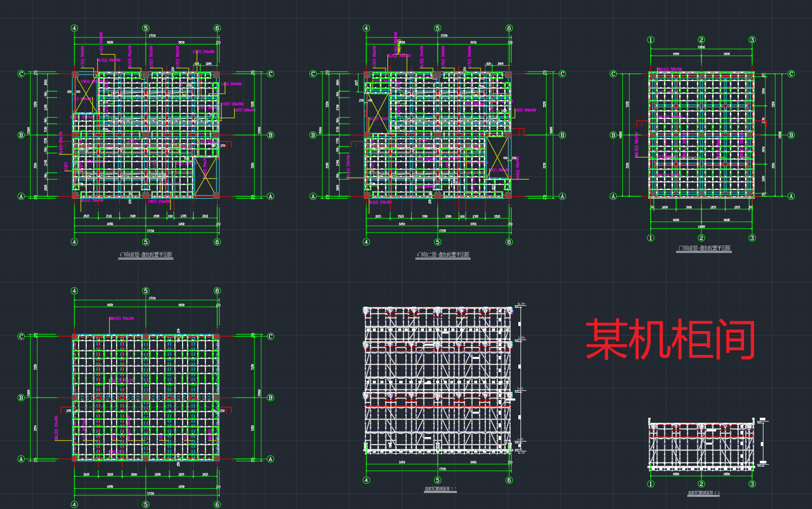Viewport: 812px width, 509px height.
Task: Pick axis bubble 6 below section 1-1
Action: tap(509, 480)
